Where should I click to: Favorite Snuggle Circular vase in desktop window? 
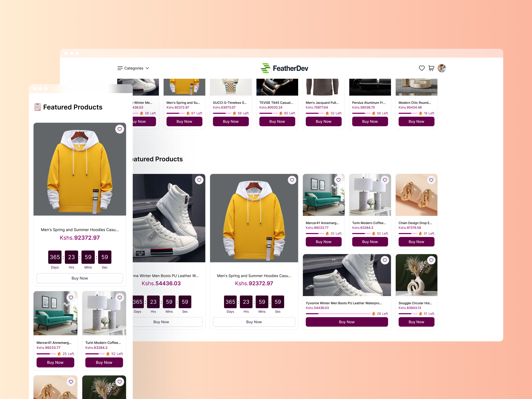431,260
